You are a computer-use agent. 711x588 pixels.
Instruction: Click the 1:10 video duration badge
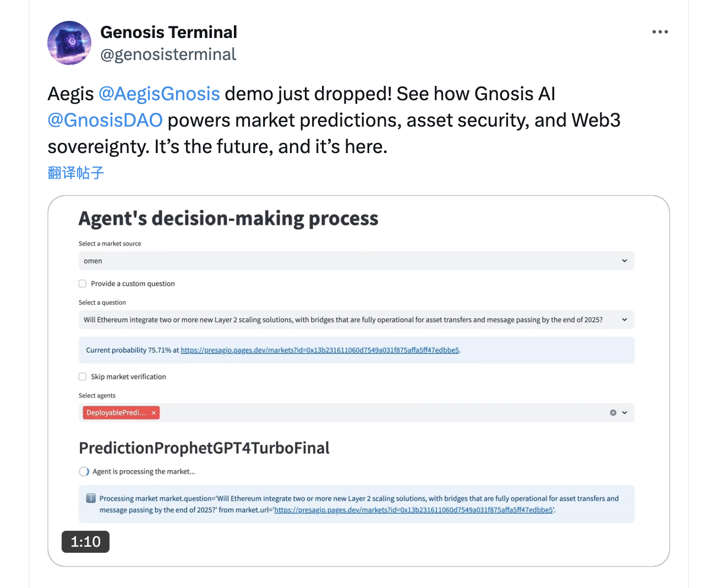click(x=85, y=542)
